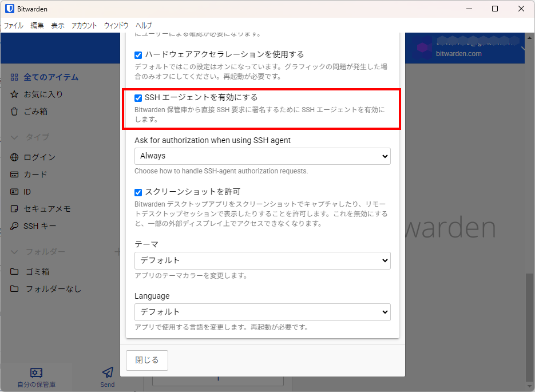Open the アカウント menu

[x=84, y=26]
